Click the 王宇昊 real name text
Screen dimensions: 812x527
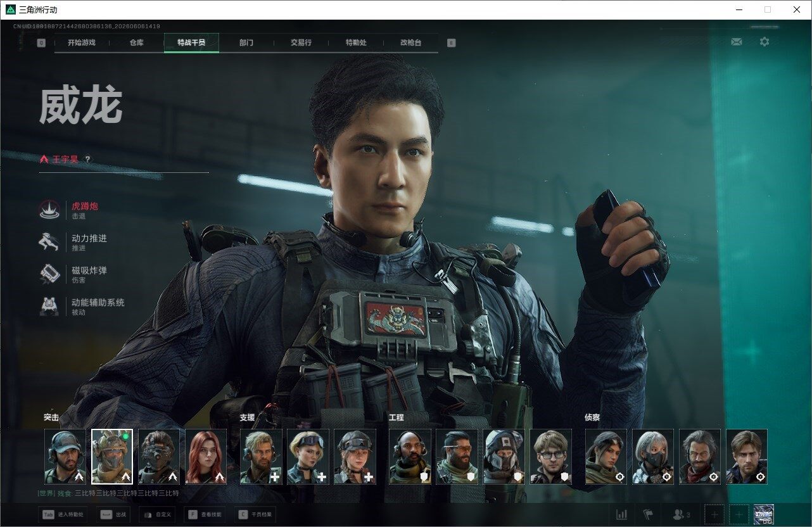coord(65,160)
